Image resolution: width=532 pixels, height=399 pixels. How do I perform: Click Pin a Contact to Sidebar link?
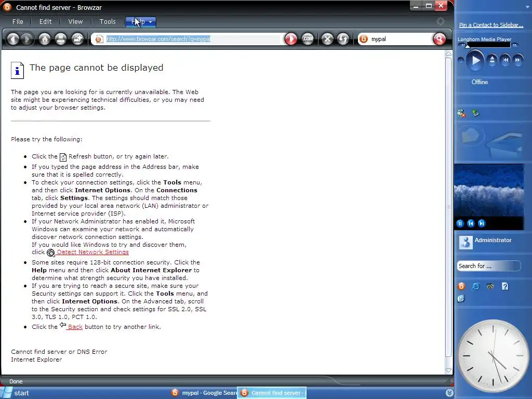491,25
